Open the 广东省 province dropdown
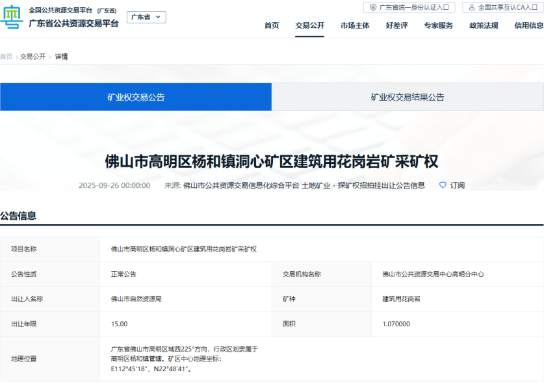Screen dimensions: 544x392 146,18
